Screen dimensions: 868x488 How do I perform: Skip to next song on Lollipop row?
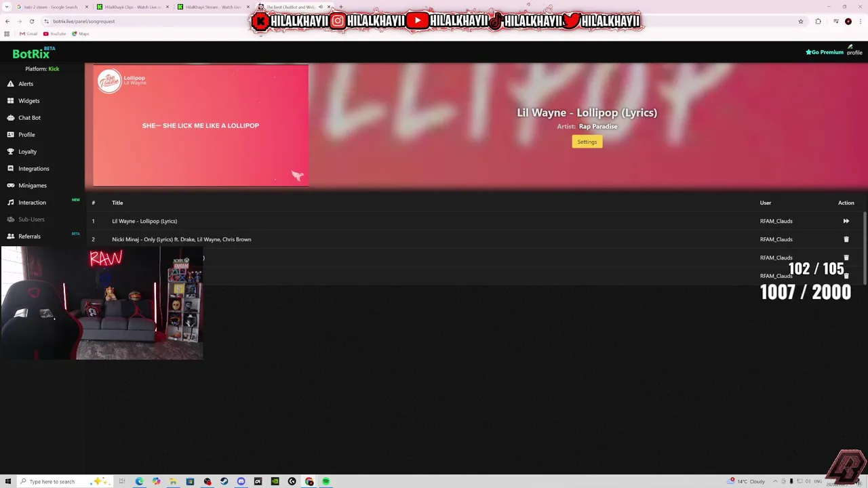[846, 221]
